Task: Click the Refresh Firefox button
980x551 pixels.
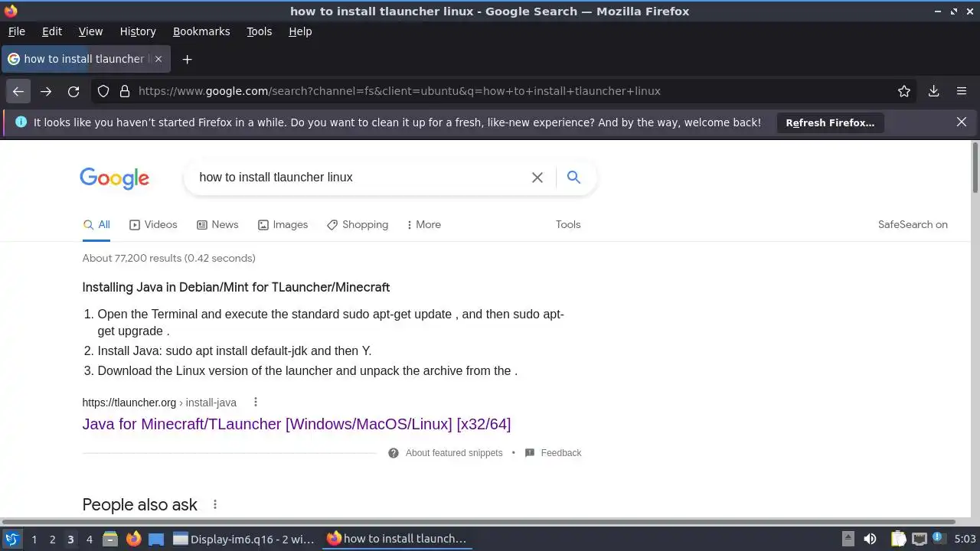Action: [830, 122]
